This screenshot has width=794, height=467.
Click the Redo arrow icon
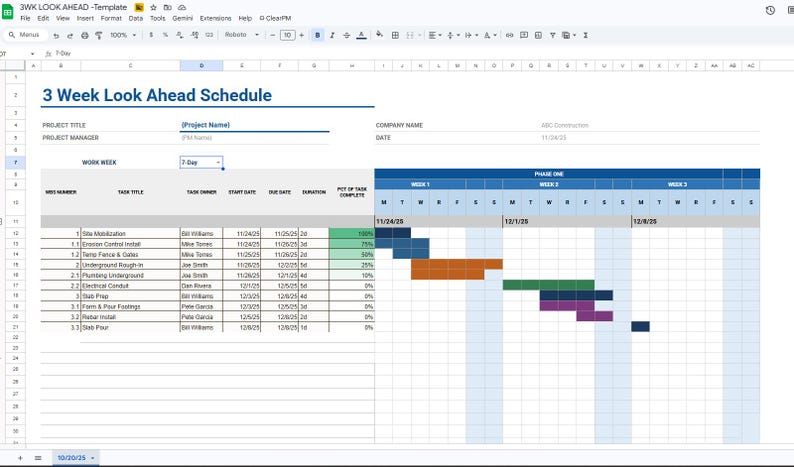pos(70,35)
